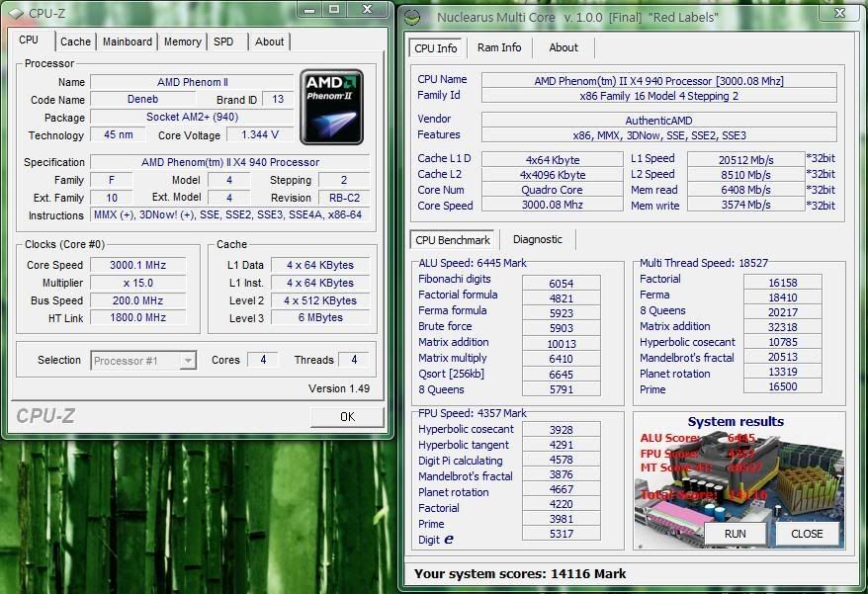
Task: Select the CPU tab in CPU-Z
Action: 32,40
